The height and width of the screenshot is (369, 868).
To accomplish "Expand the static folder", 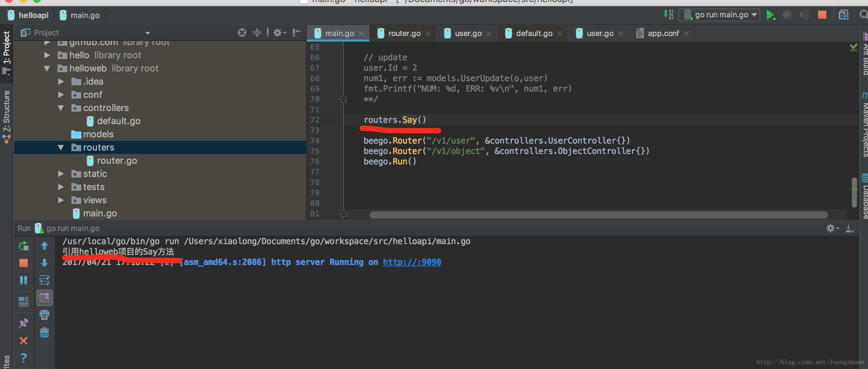I will tap(61, 174).
